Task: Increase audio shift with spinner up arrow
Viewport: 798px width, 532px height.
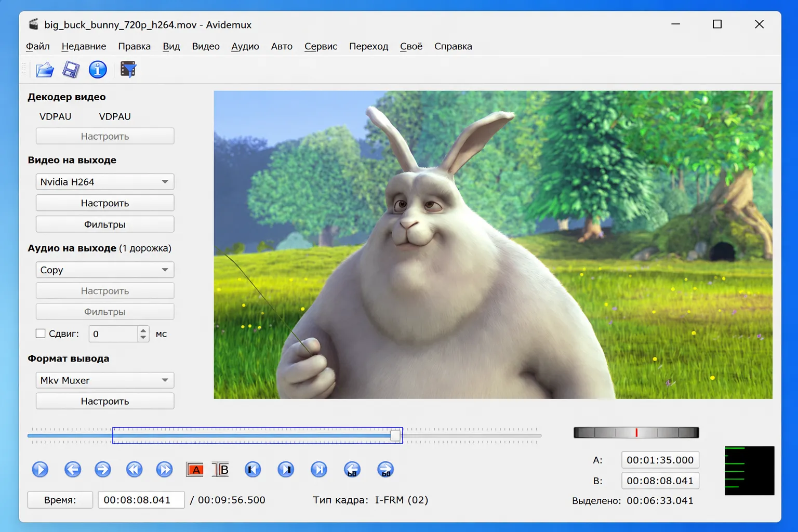Action: [x=143, y=330]
